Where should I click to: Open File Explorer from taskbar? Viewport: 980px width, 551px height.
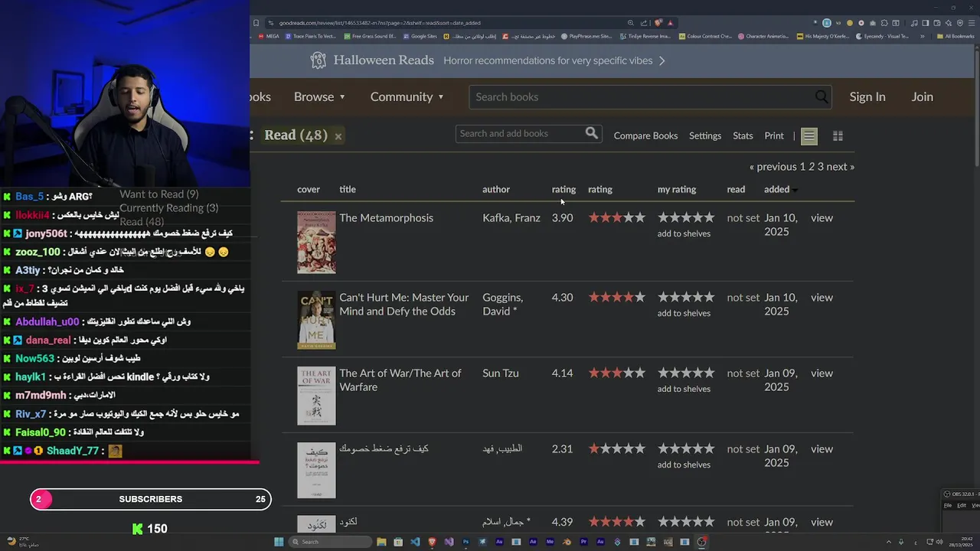381,542
